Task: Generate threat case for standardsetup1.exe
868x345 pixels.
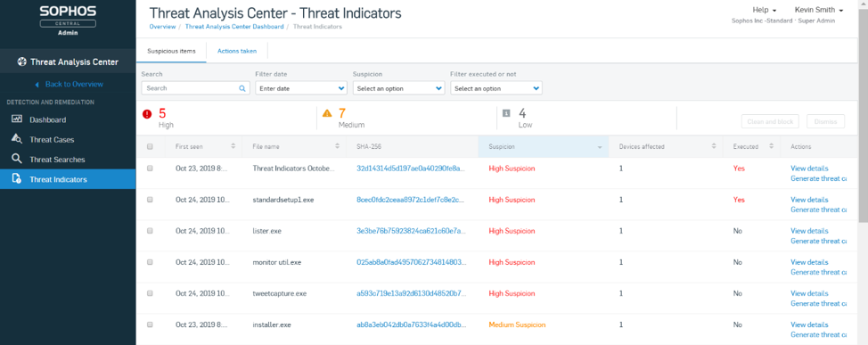Action: [x=819, y=209]
